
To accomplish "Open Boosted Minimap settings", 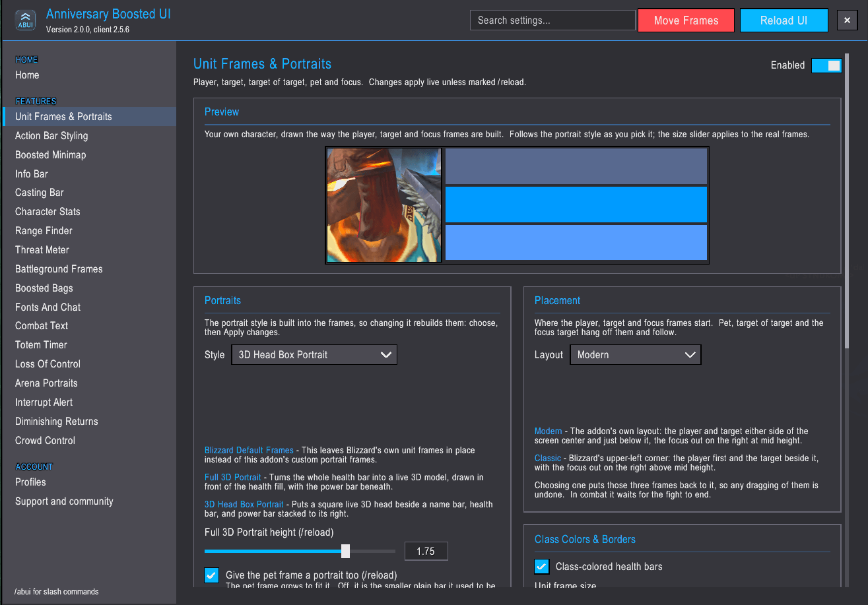I will pyautogui.click(x=50, y=154).
